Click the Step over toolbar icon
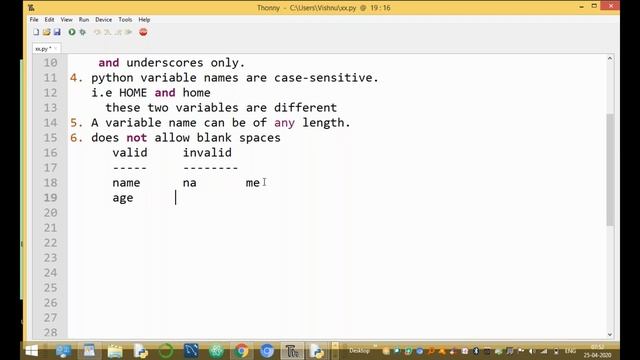The width and height of the screenshot is (640, 360). [97, 32]
